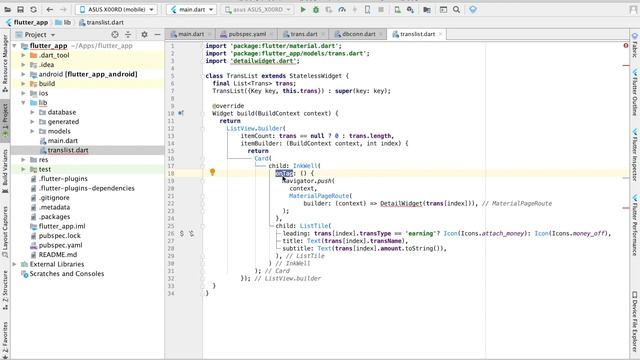
Task: Expand the .dart_tool folder
Action: [24, 55]
